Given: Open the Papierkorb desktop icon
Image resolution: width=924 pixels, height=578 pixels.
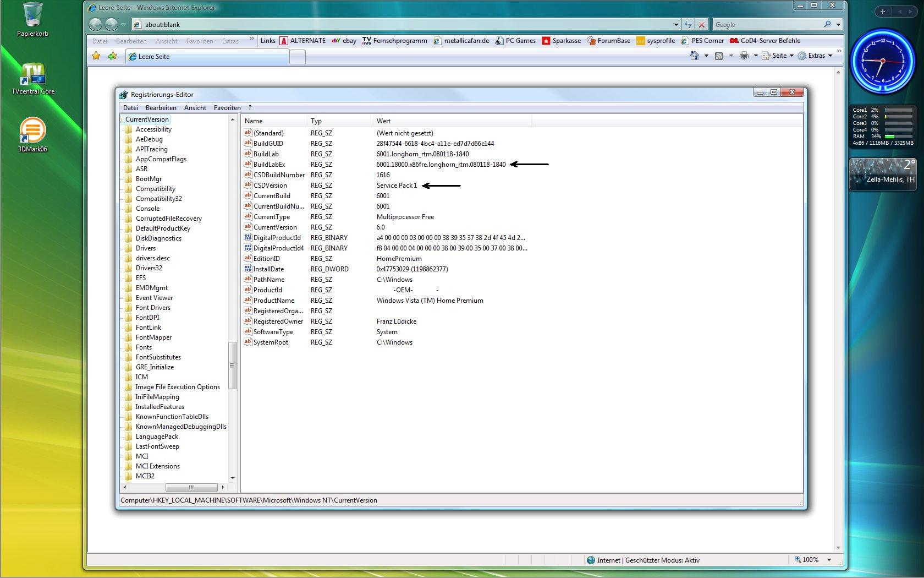Looking at the screenshot, I should pyautogui.click(x=32, y=20).
